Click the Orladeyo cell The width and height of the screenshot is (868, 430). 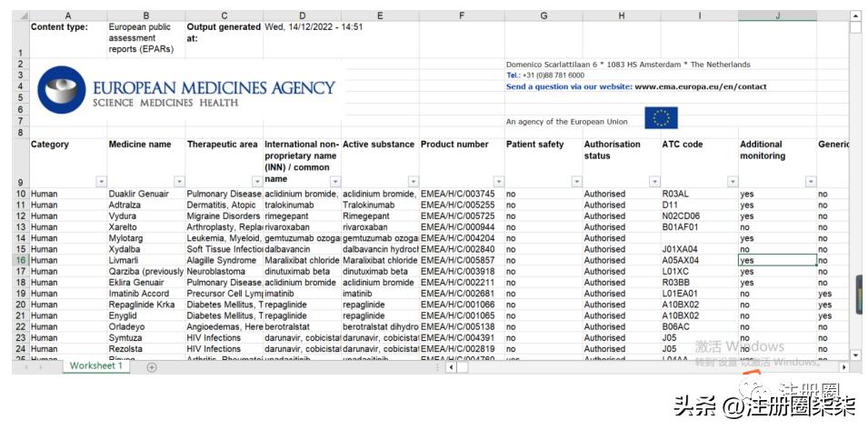pos(145,326)
